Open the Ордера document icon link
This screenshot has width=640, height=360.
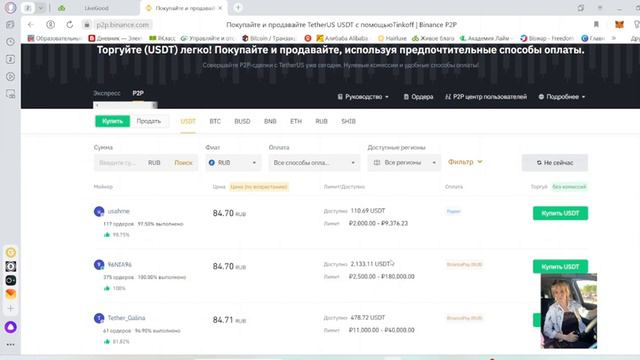point(418,97)
